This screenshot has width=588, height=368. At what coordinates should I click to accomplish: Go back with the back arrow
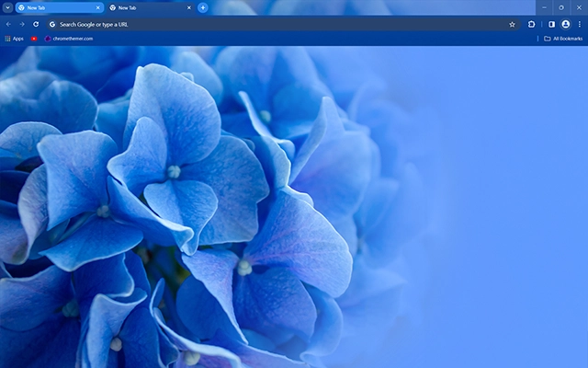[8, 25]
